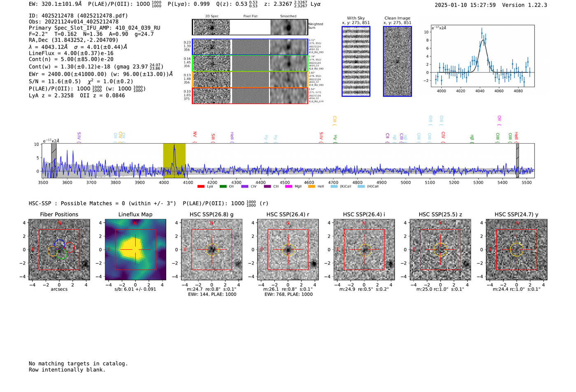
Task: Click the EW: 320.1±101.9Å header value
Action: click(x=55, y=4)
